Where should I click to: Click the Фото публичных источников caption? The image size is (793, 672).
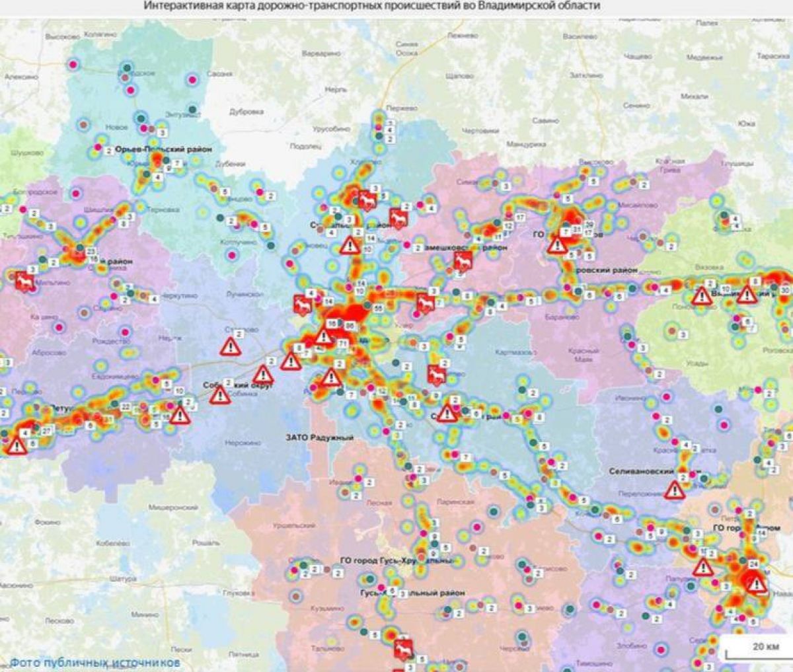(94, 662)
